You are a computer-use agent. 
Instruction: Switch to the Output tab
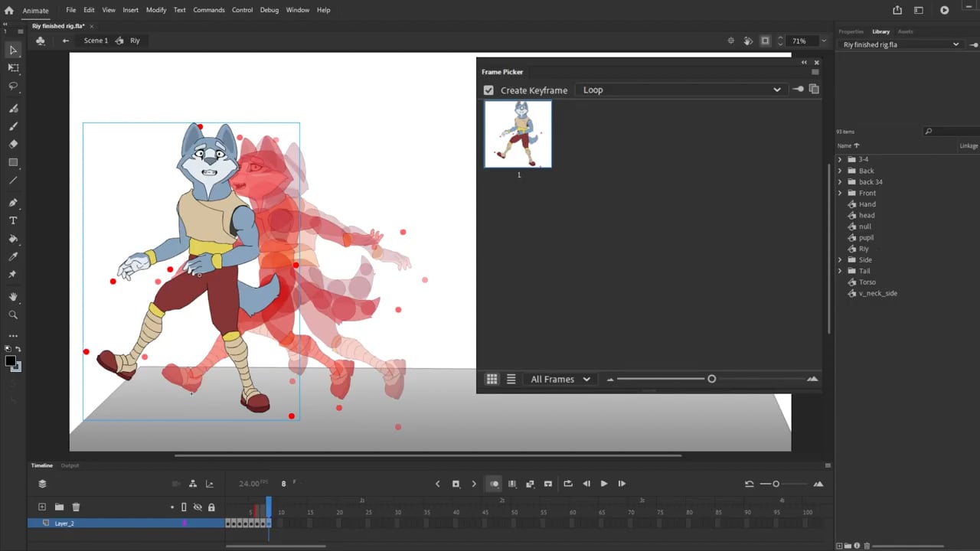coord(70,465)
